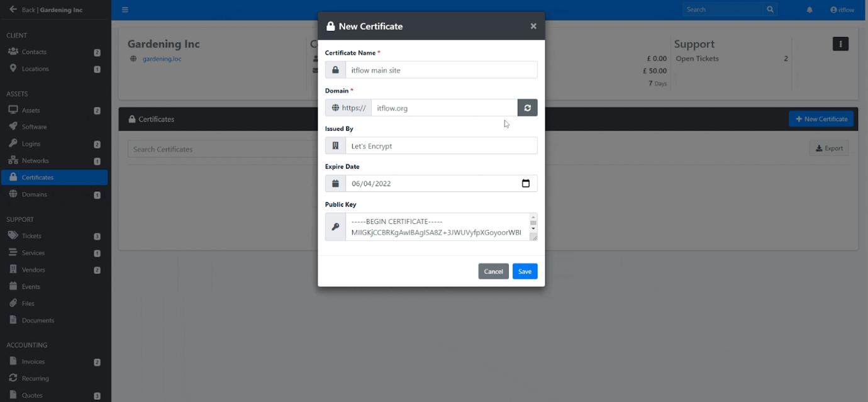
Task: Click the refresh icon next to Domain field
Action: 527,108
